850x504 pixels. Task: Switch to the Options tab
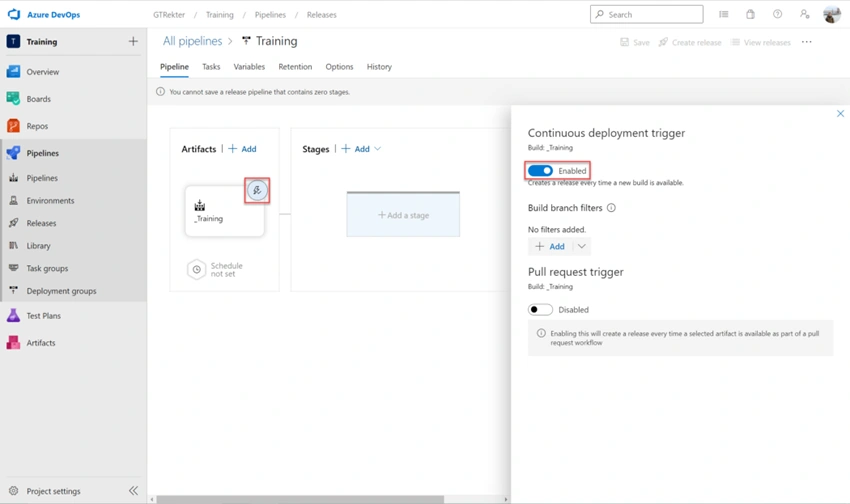click(339, 67)
